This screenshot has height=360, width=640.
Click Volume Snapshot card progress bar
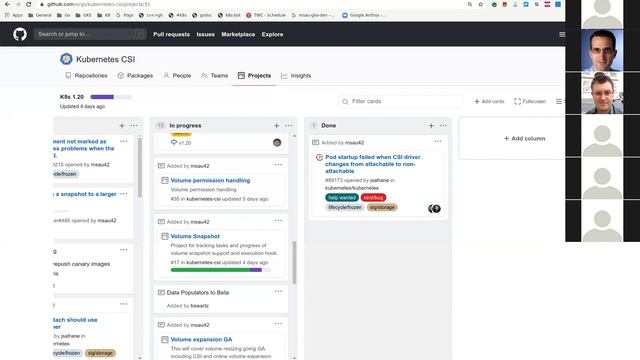click(220, 270)
